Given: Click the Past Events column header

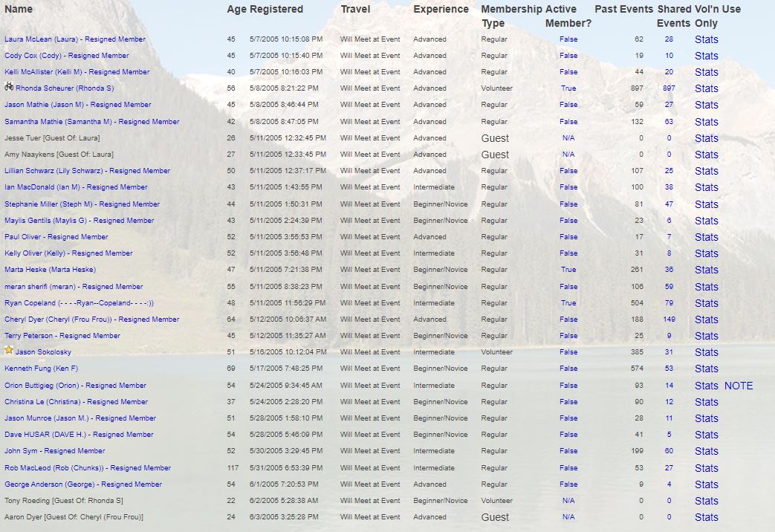Looking at the screenshot, I should tap(623, 10).
